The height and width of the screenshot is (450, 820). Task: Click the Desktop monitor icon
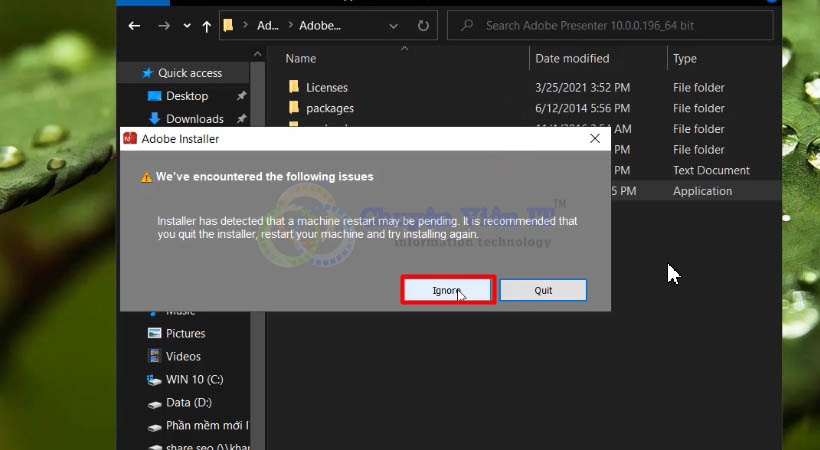154,96
